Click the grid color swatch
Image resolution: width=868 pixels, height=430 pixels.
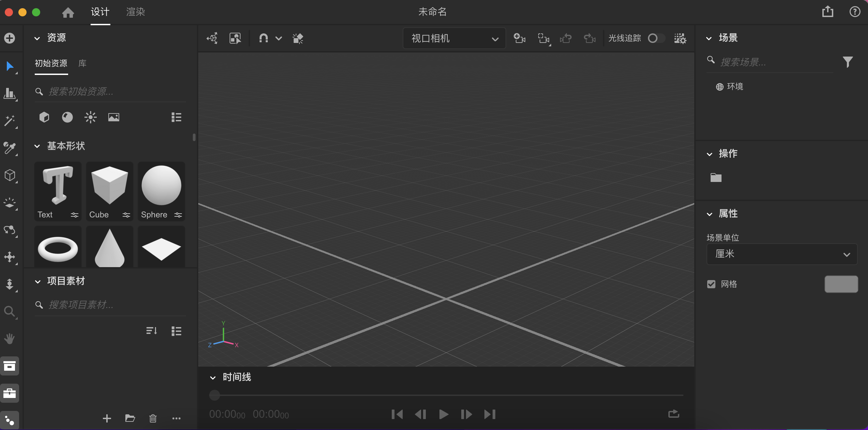[x=841, y=284]
